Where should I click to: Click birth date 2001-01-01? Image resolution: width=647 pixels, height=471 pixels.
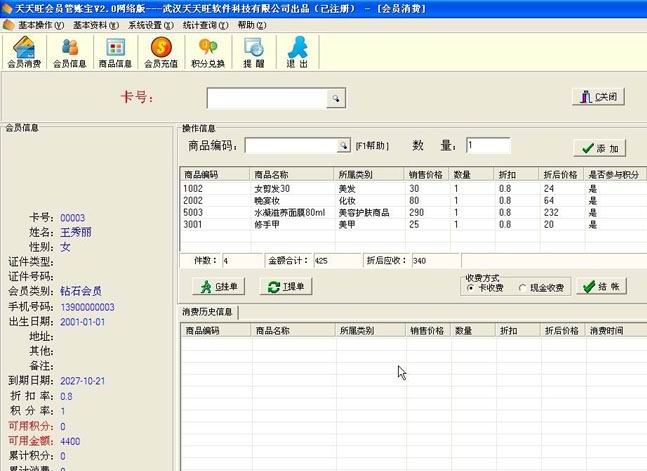(x=83, y=322)
